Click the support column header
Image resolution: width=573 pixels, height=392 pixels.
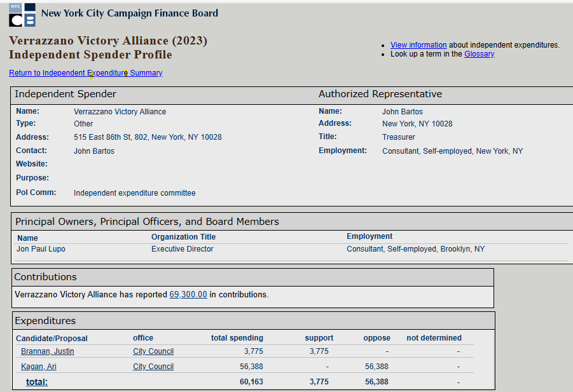[x=319, y=338]
